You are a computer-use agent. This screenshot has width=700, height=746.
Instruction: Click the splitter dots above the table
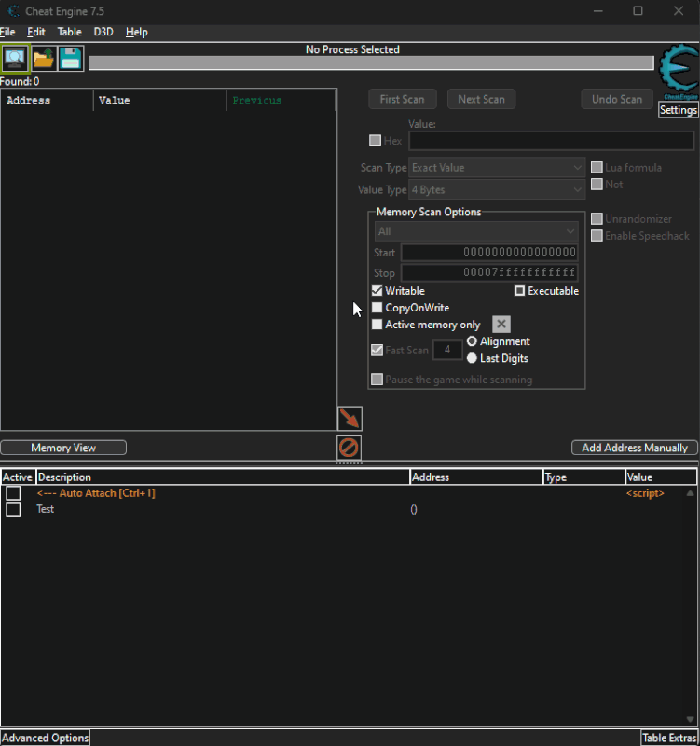click(x=349, y=463)
